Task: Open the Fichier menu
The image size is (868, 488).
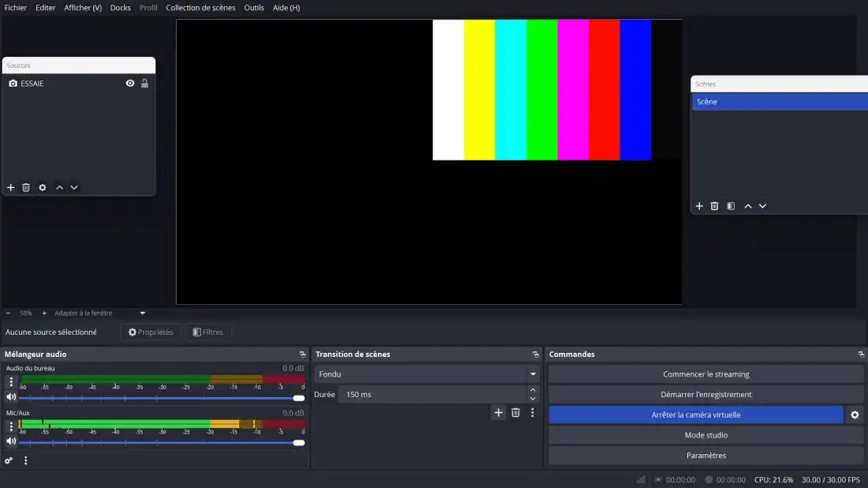Action: click(16, 8)
